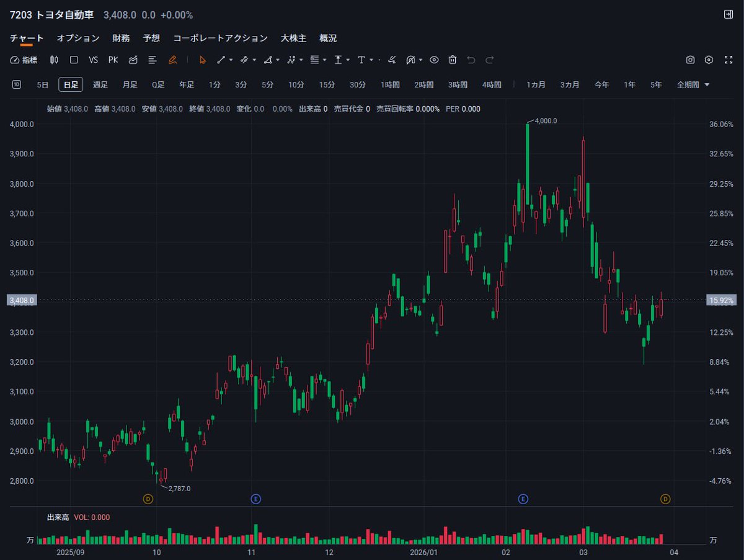The width and height of the screenshot is (744, 560).
Task: Expand the zigzag pattern tool options
Action: coord(301,60)
